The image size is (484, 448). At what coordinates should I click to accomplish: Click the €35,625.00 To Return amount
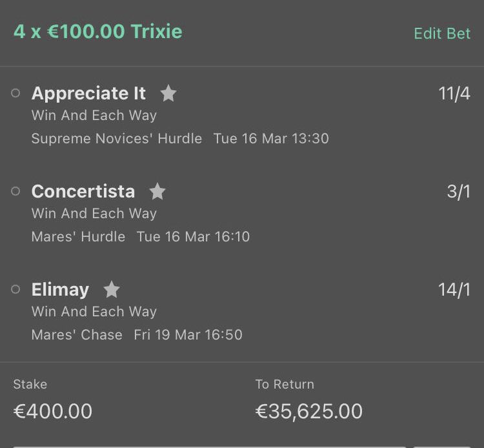[309, 411]
